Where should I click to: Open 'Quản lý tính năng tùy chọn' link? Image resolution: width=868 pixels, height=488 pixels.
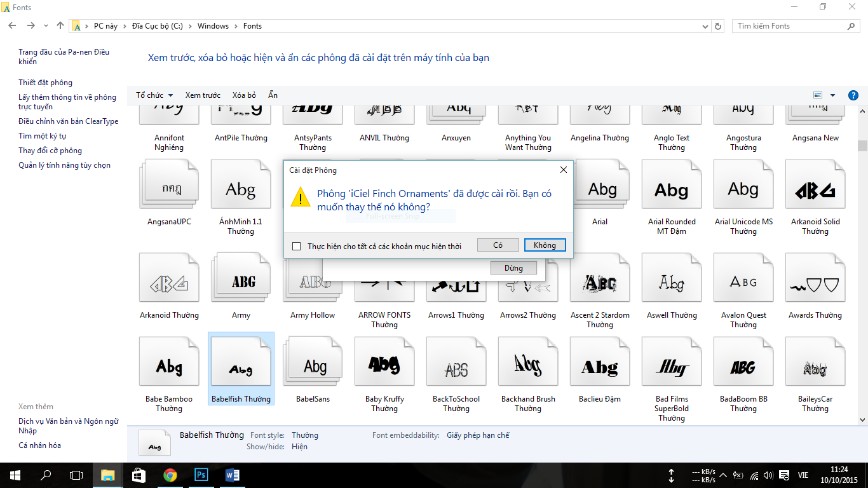(x=64, y=165)
